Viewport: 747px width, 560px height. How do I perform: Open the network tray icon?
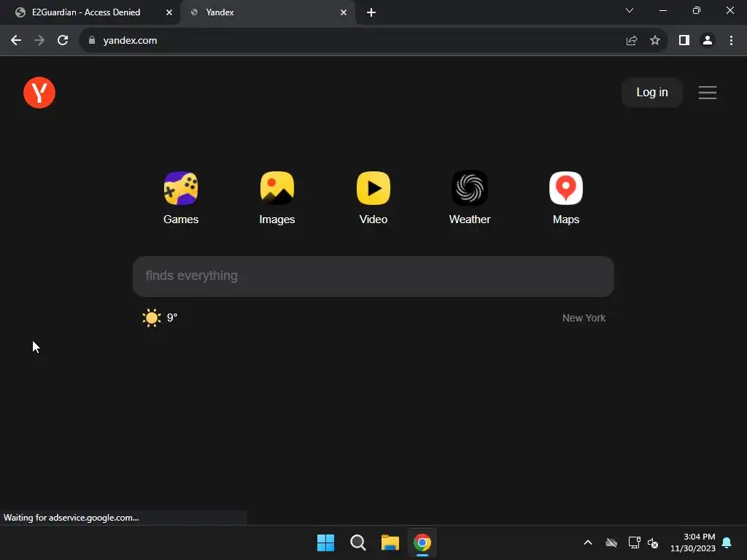pos(634,542)
